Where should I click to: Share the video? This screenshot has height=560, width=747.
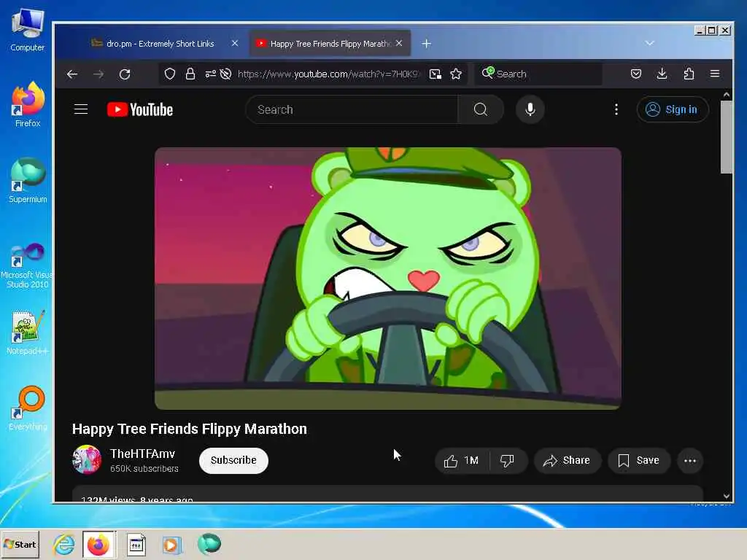[x=567, y=461]
